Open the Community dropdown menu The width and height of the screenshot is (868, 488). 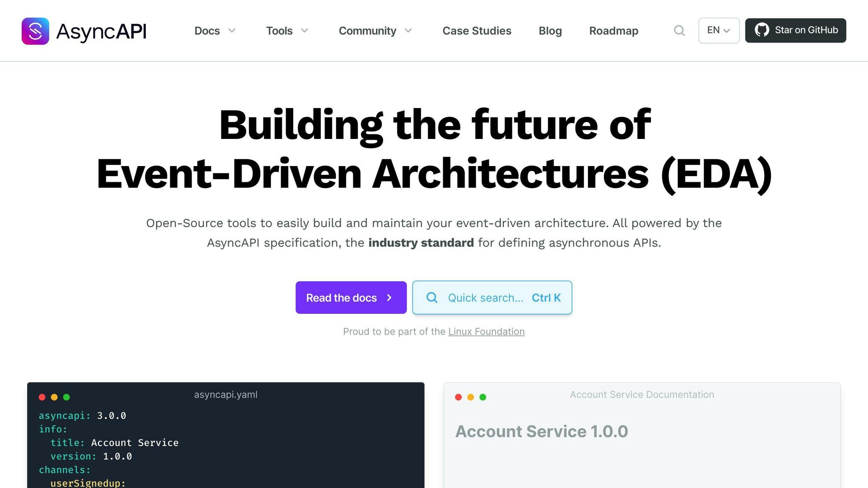[x=367, y=30]
